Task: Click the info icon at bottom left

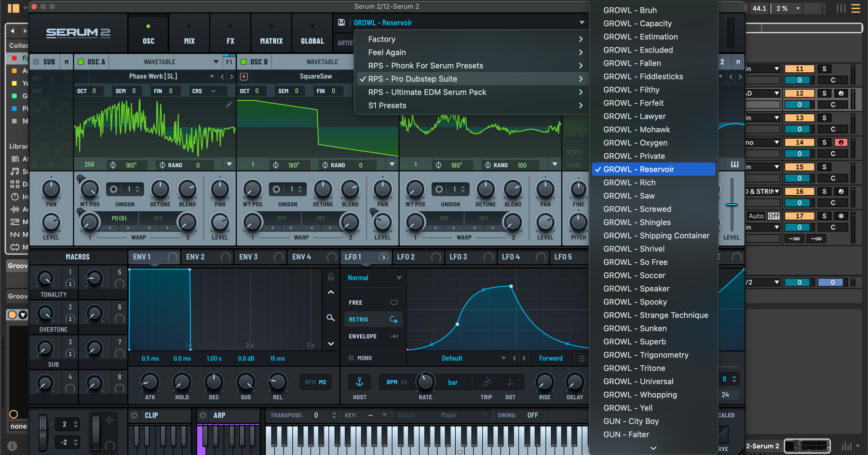Action: [x=13, y=446]
